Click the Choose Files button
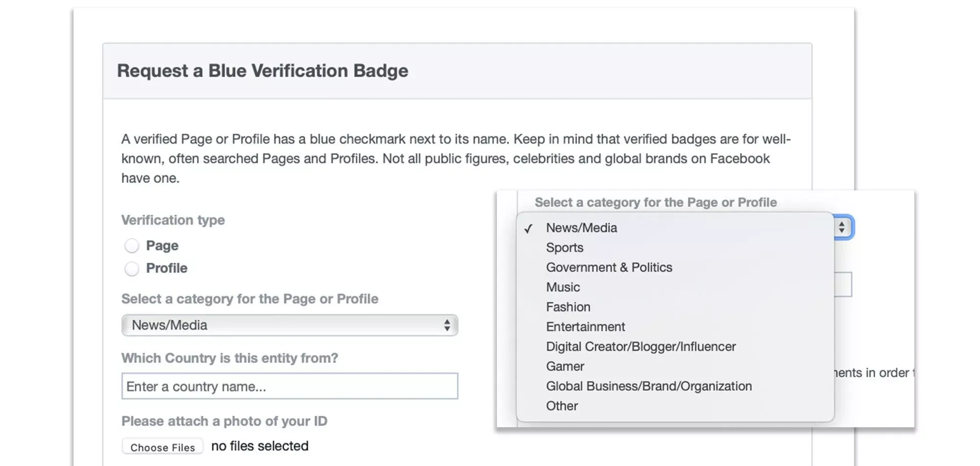The width and height of the screenshot is (980, 466). [x=163, y=447]
